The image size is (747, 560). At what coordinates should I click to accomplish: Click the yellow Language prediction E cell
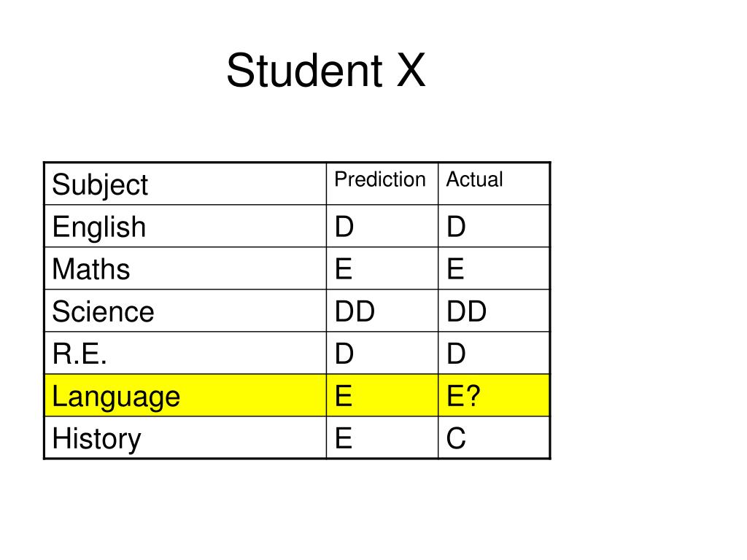pyautogui.click(x=382, y=395)
